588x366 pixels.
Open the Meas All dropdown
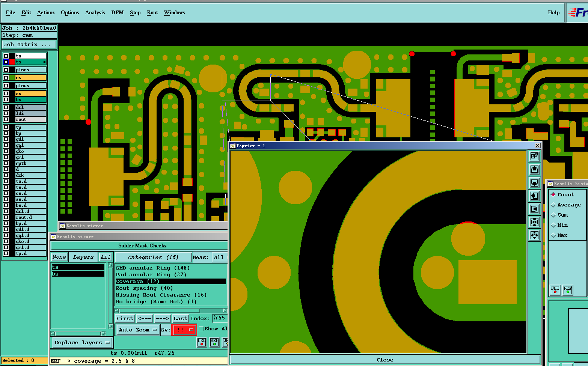[x=220, y=257]
